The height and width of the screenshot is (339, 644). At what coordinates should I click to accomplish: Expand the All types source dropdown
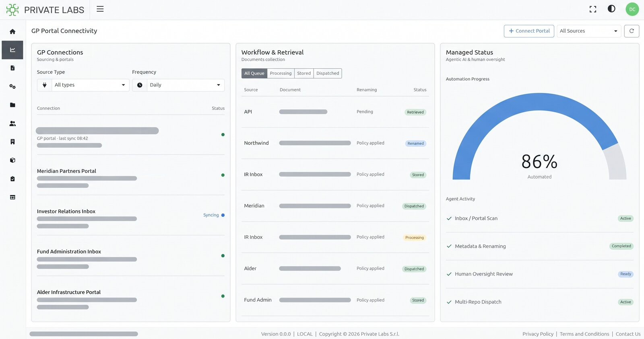(x=91, y=85)
